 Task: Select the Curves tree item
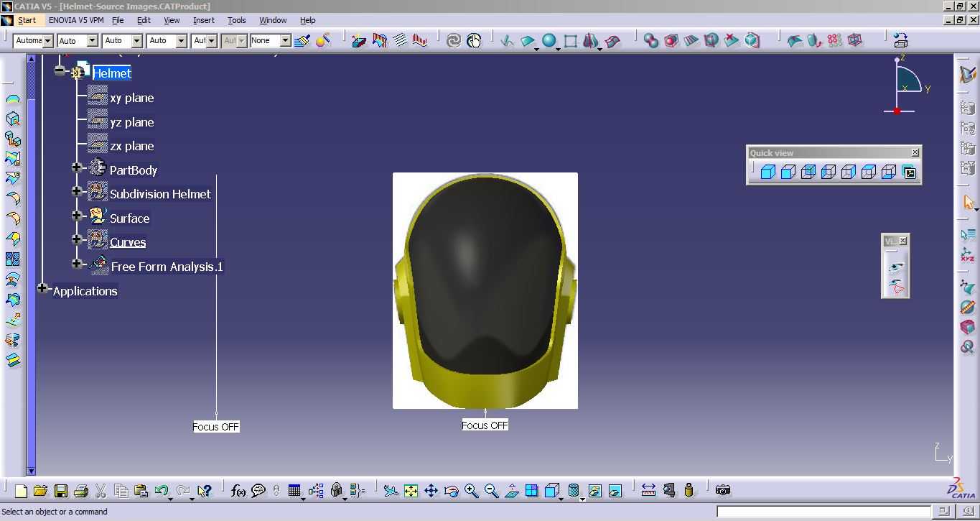[128, 242]
